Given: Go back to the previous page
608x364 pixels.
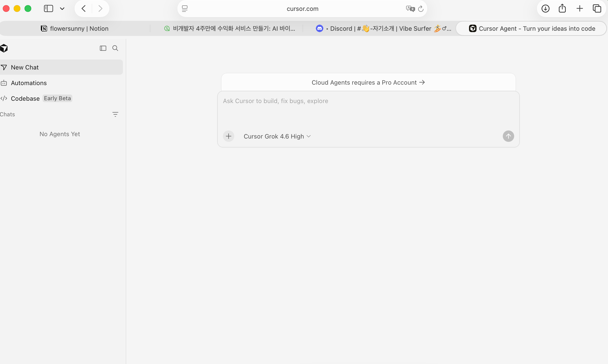Looking at the screenshot, I should [83, 9].
